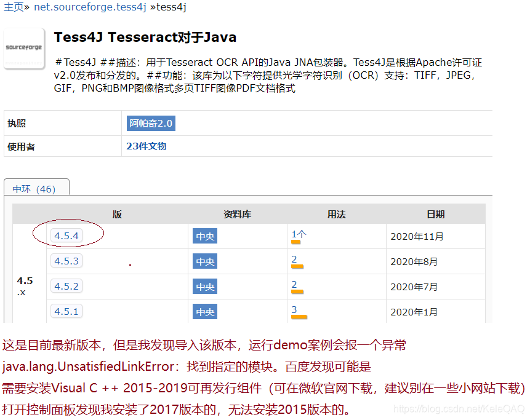Click 中央 repository badge in 4.5.1 row

205,312
